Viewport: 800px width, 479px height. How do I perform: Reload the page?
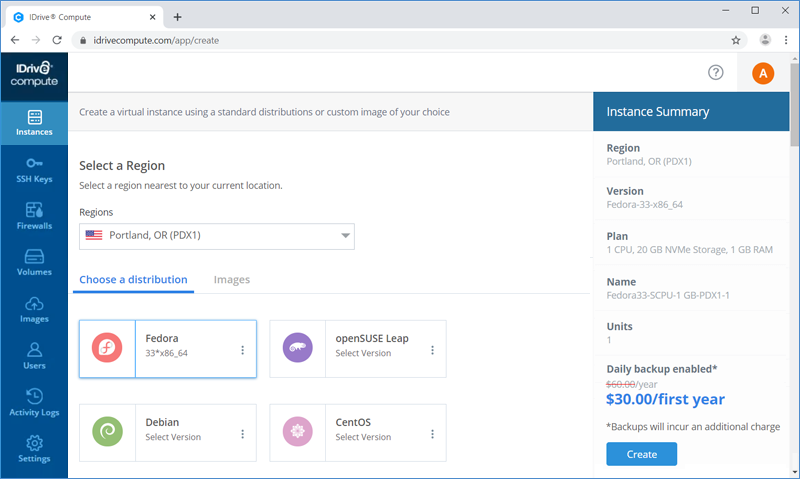57,40
